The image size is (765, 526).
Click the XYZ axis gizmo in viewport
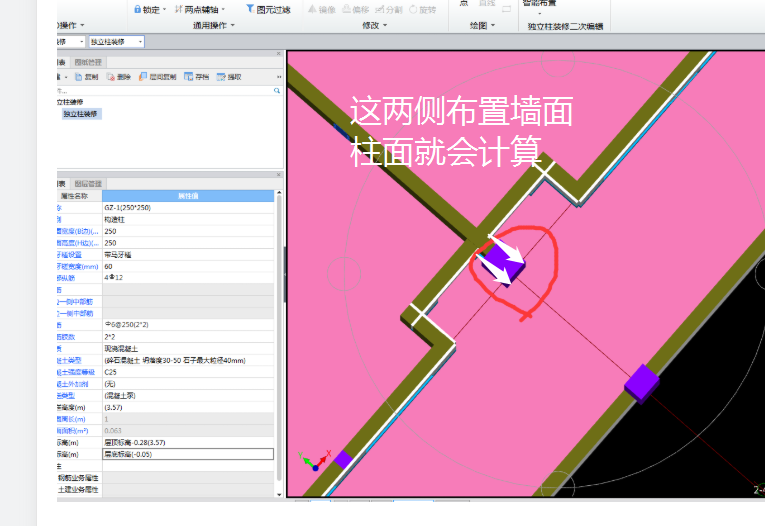[315, 461]
